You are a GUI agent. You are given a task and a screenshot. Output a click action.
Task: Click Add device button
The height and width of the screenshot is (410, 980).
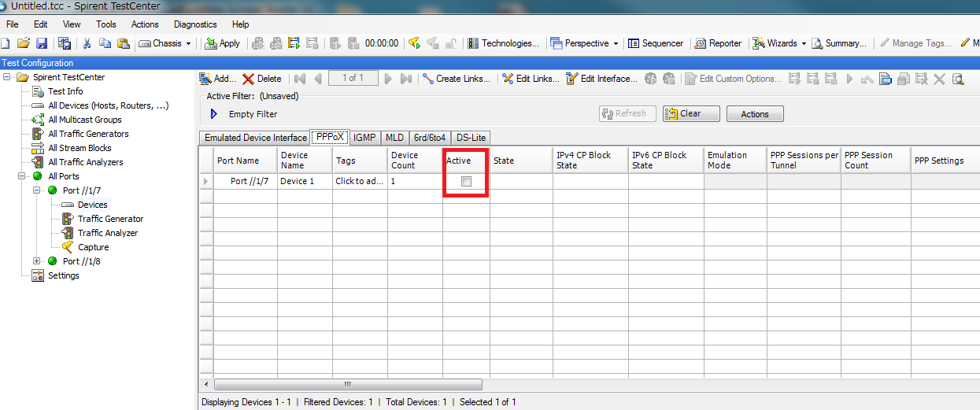point(218,79)
